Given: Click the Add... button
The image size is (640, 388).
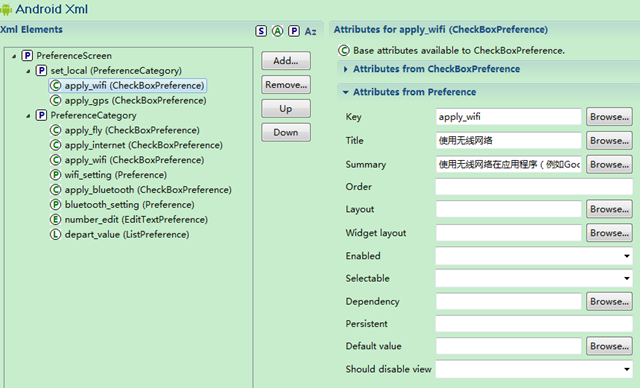Looking at the screenshot, I should pyautogui.click(x=286, y=61).
